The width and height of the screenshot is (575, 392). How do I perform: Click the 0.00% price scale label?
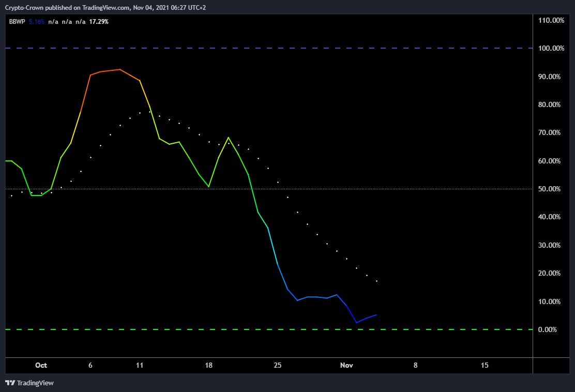[548, 329]
